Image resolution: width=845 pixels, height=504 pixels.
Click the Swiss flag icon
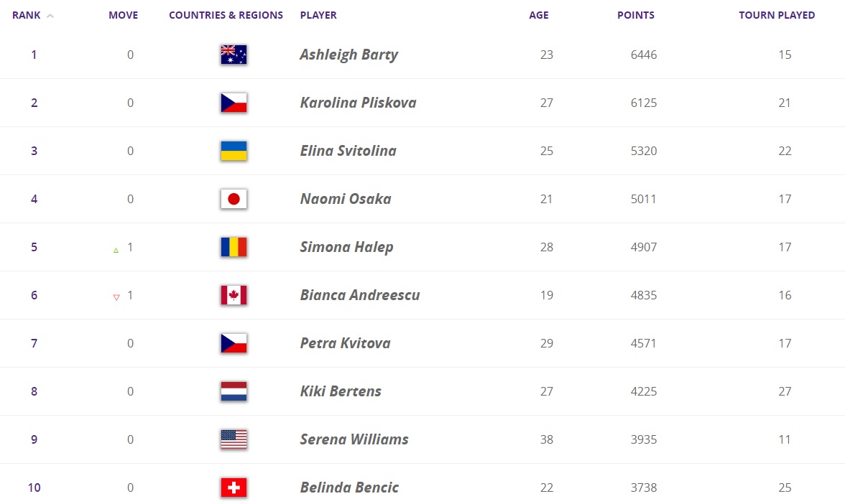coord(234,487)
